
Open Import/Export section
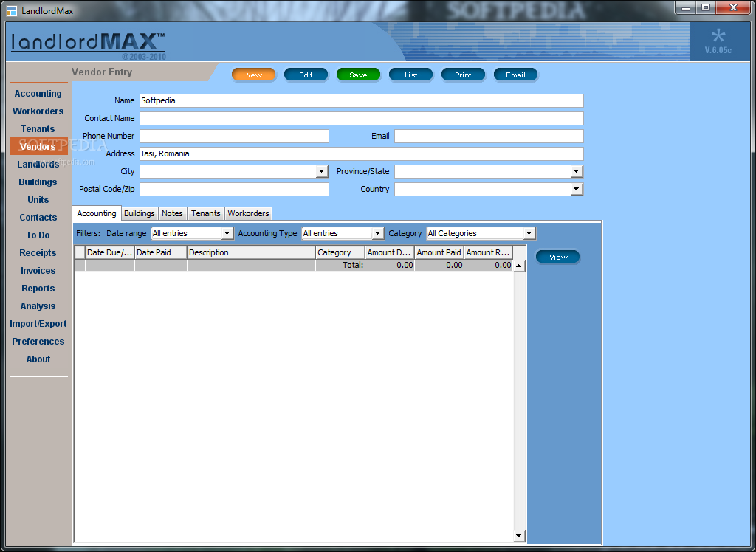(x=38, y=324)
